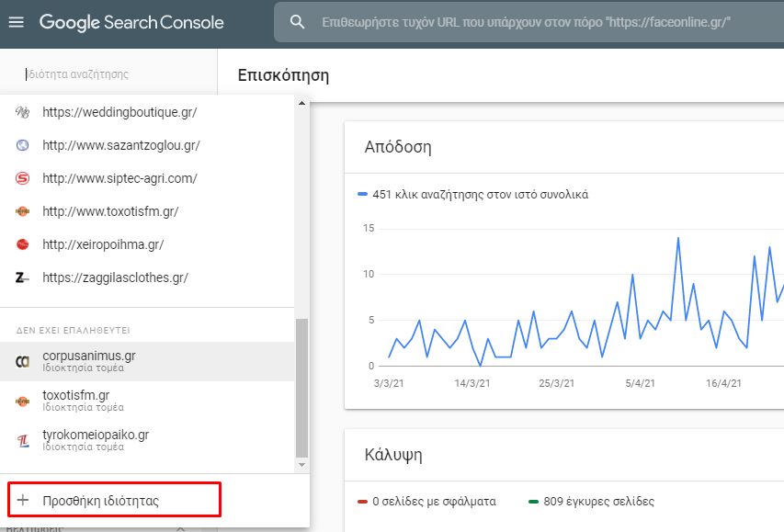The height and width of the screenshot is (532, 784).
Task: Select unverified toxotisfm.gr domain property
Action: (x=147, y=401)
